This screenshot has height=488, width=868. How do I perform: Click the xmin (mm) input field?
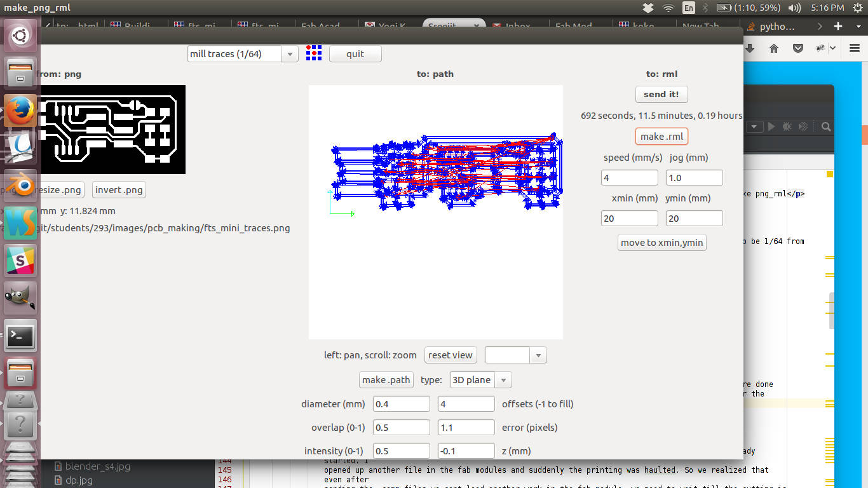(630, 219)
